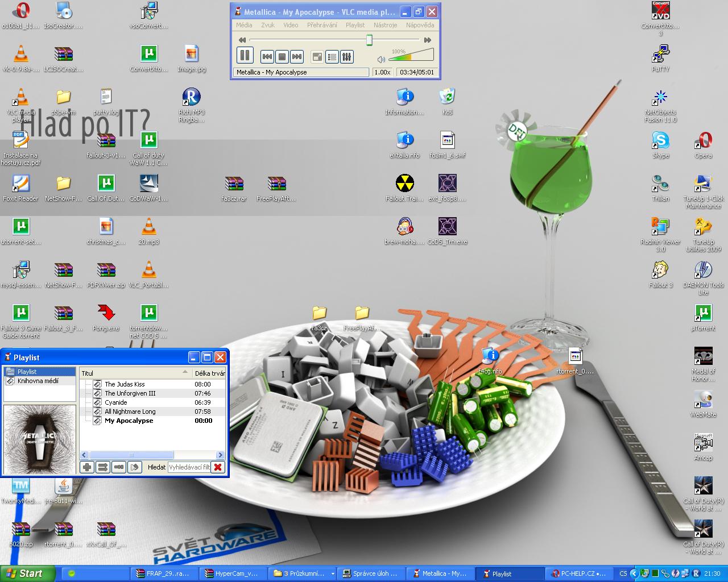This screenshot has width=728, height=582.
Task: Select the Koš recycle bin icon
Action: pos(448,102)
